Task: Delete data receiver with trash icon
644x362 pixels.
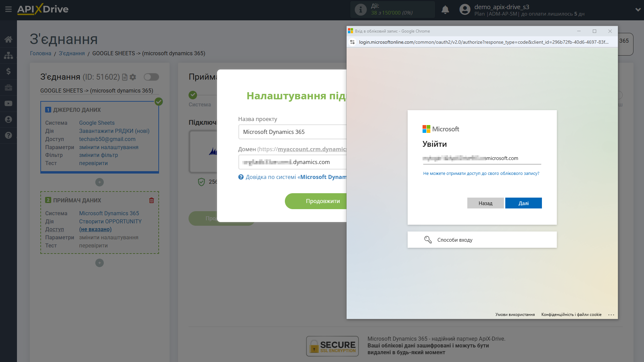Action: click(x=152, y=200)
